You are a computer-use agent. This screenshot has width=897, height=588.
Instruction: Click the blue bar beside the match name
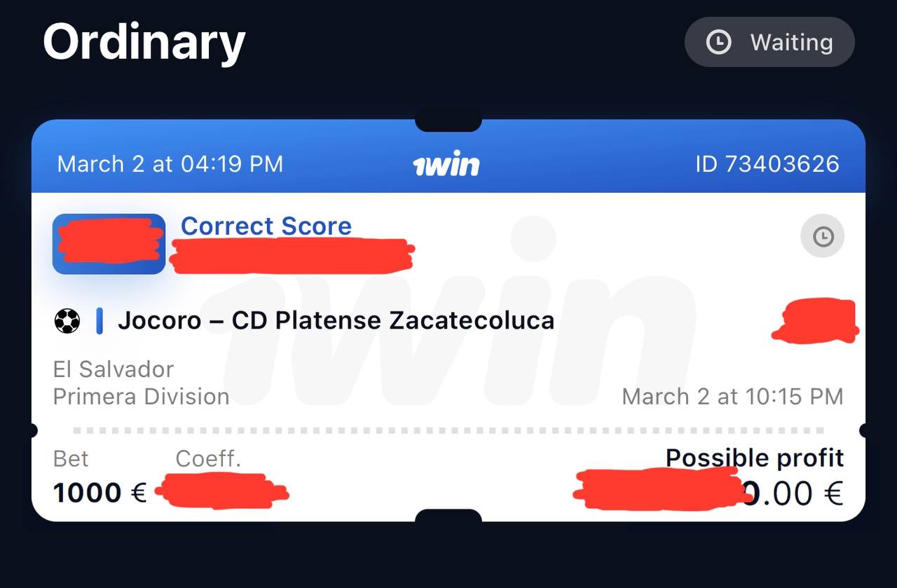pos(100,321)
